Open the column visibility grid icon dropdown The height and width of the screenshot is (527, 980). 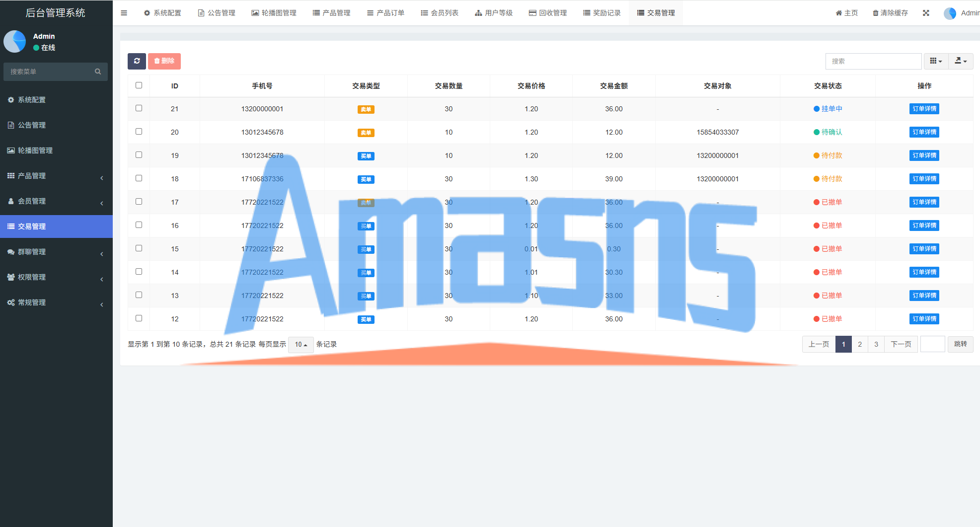pos(936,61)
